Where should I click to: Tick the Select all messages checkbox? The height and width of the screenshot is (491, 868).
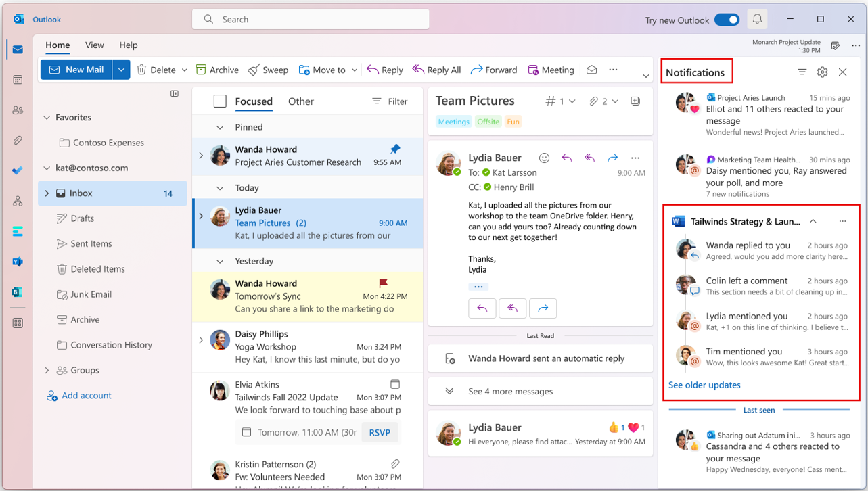(x=220, y=101)
